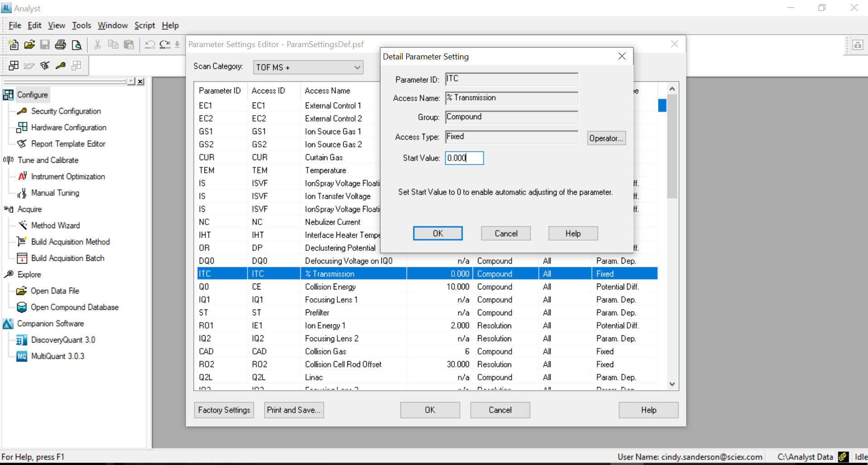Image resolution: width=868 pixels, height=465 pixels.
Task: Click the Open file folder toolbar icon
Action: 29,44
